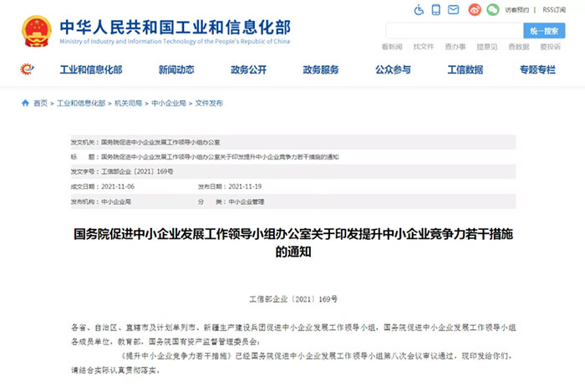Click the paragraph starting 各省、自治区
Viewport: 585px width, 392px height.
293,334
